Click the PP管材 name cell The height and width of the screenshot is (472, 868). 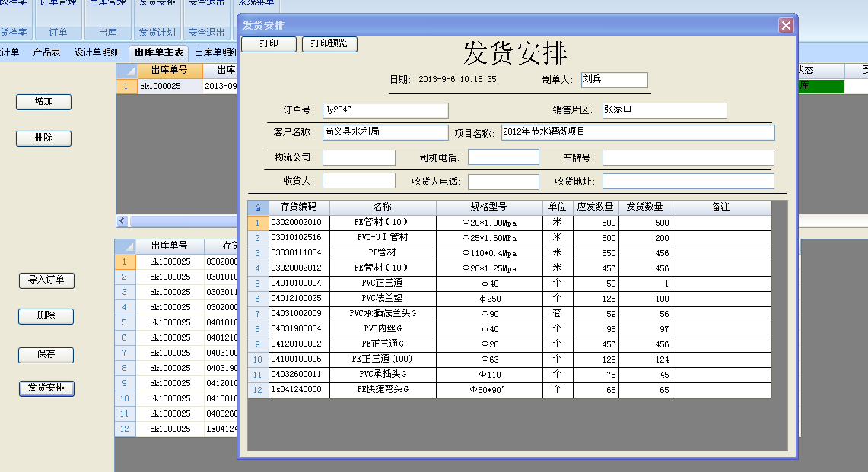point(383,253)
